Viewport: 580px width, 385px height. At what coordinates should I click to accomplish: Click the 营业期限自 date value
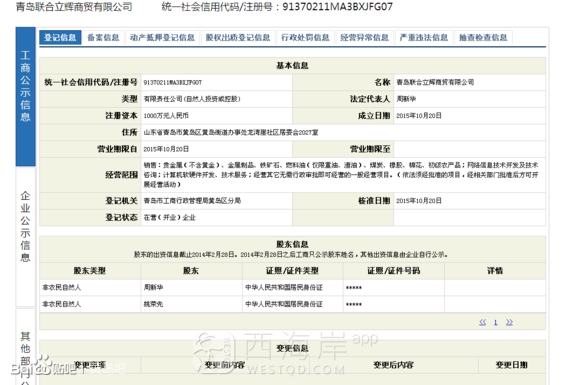click(x=166, y=149)
